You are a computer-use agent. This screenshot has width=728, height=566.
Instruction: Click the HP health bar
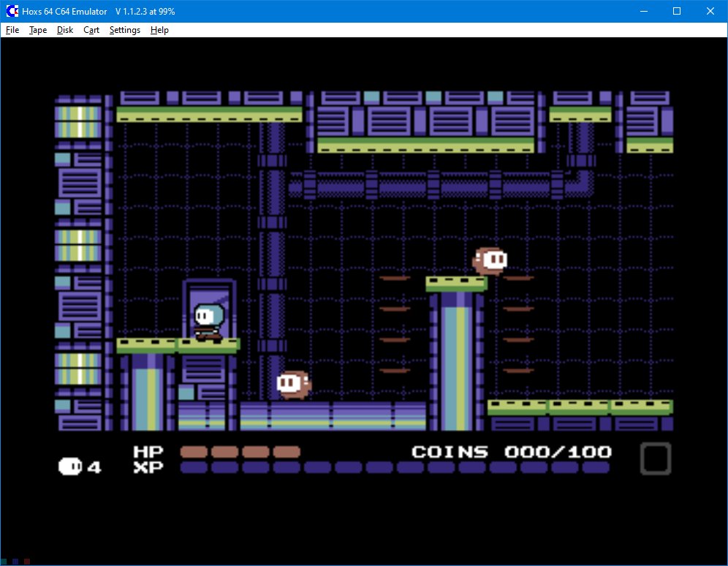click(240, 452)
